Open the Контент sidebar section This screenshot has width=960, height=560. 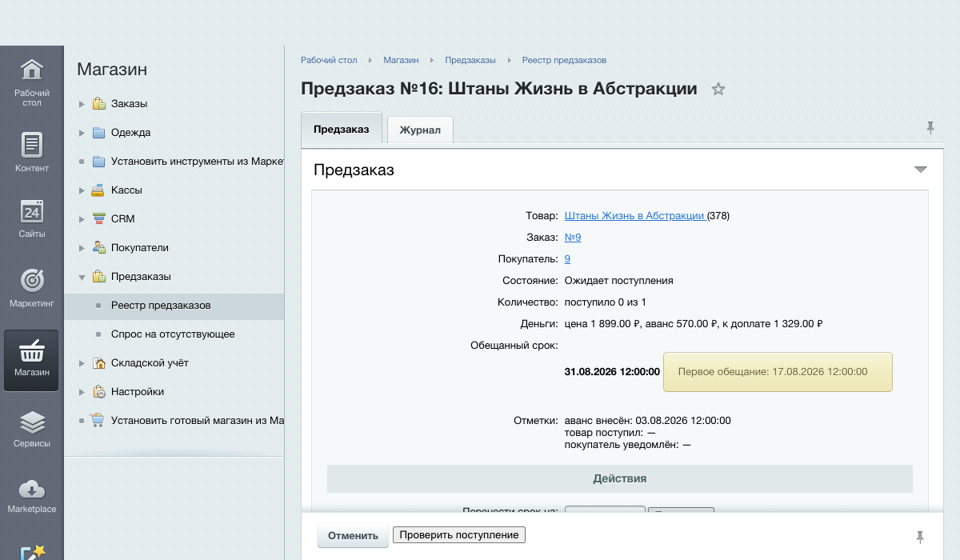click(31, 151)
